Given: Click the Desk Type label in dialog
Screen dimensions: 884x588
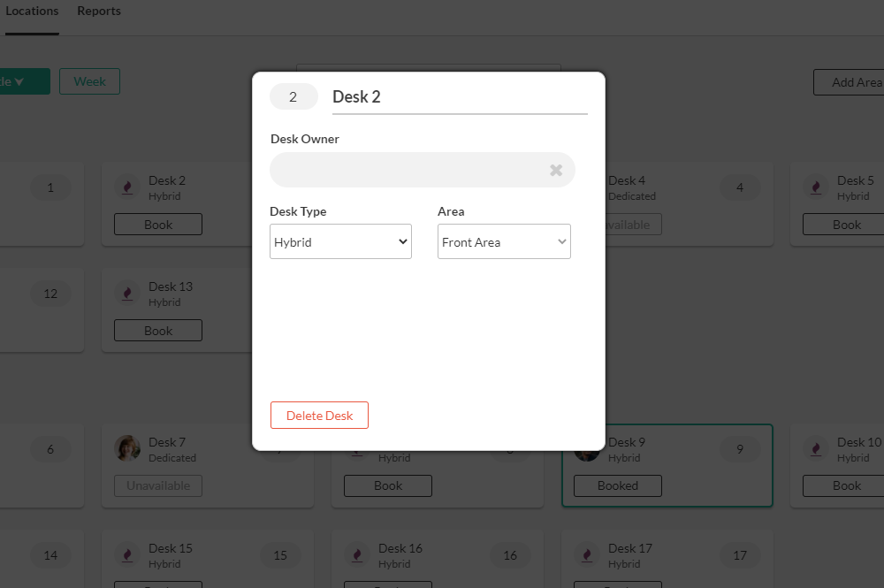Looking at the screenshot, I should 298,211.
